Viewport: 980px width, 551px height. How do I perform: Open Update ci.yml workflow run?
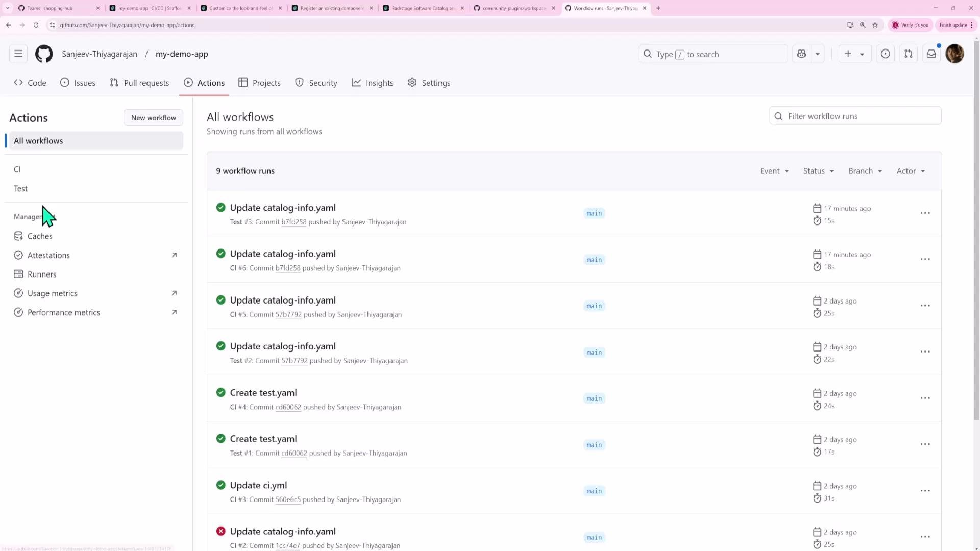pyautogui.click(x=258, y=485)
